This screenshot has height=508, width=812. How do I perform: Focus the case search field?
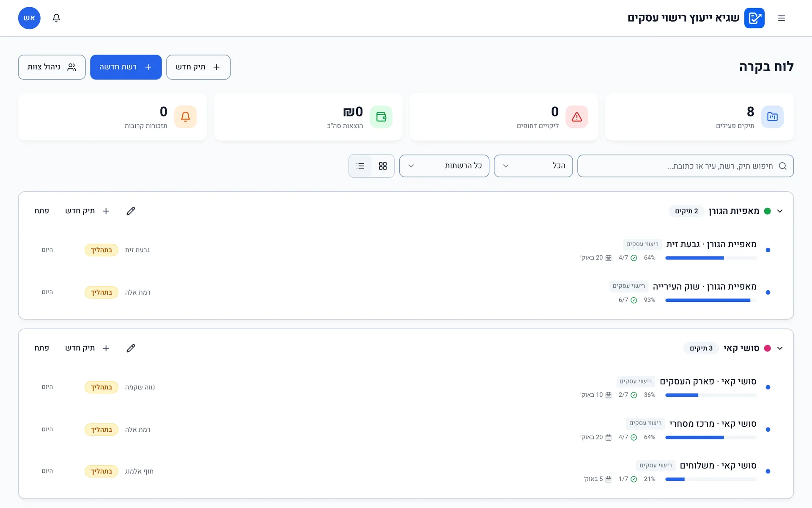click(x=686, y=166)
